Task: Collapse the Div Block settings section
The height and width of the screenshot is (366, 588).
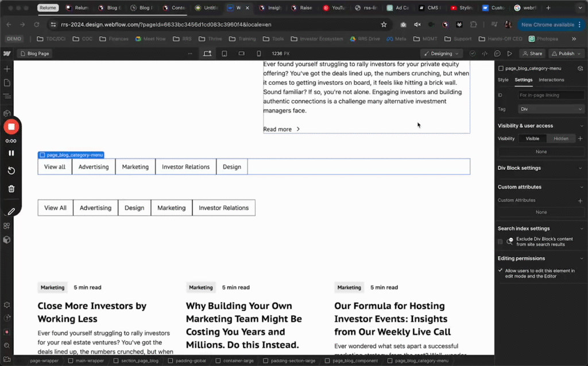Action: [581, 168]
